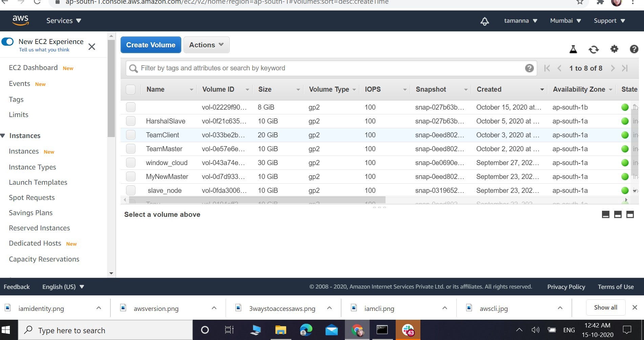Viewport: 644px width, 340px height.
Task: Open Limits in sidebar
Action: [19, 115]
